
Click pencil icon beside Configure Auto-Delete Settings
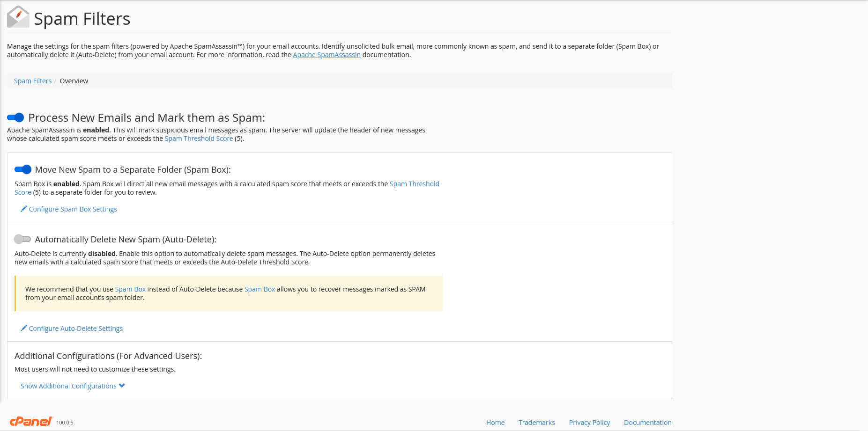[23, 328]
